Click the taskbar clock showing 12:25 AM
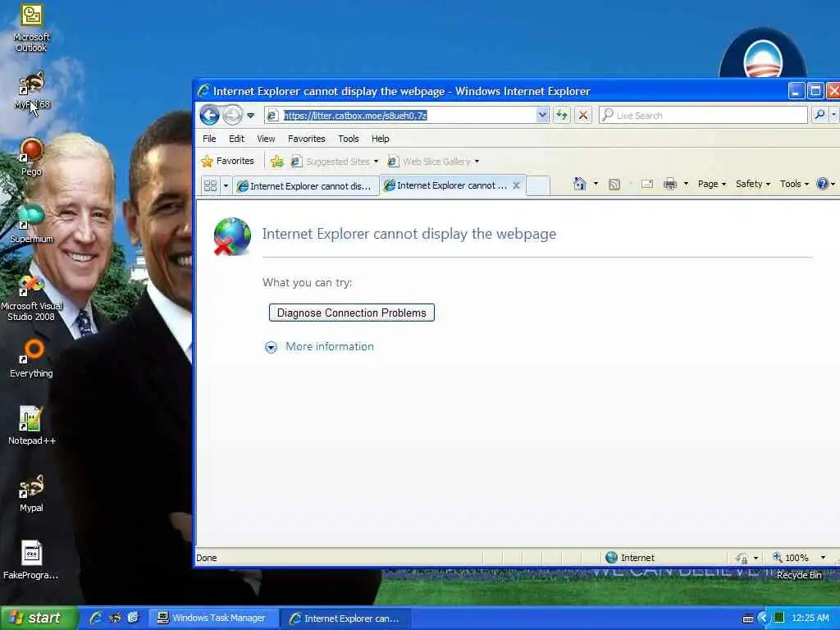The width and height of the screenshot is (840, 630). (x=810, y=618)
